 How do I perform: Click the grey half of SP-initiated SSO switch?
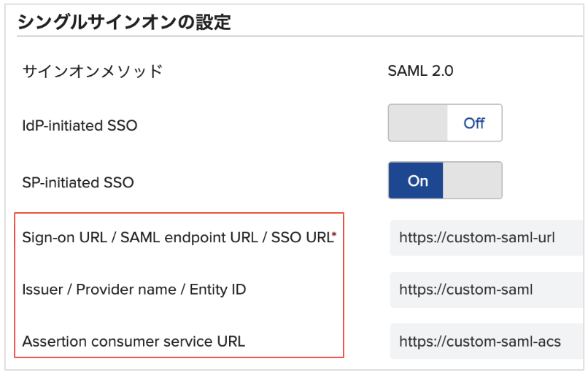pos(472,180)
